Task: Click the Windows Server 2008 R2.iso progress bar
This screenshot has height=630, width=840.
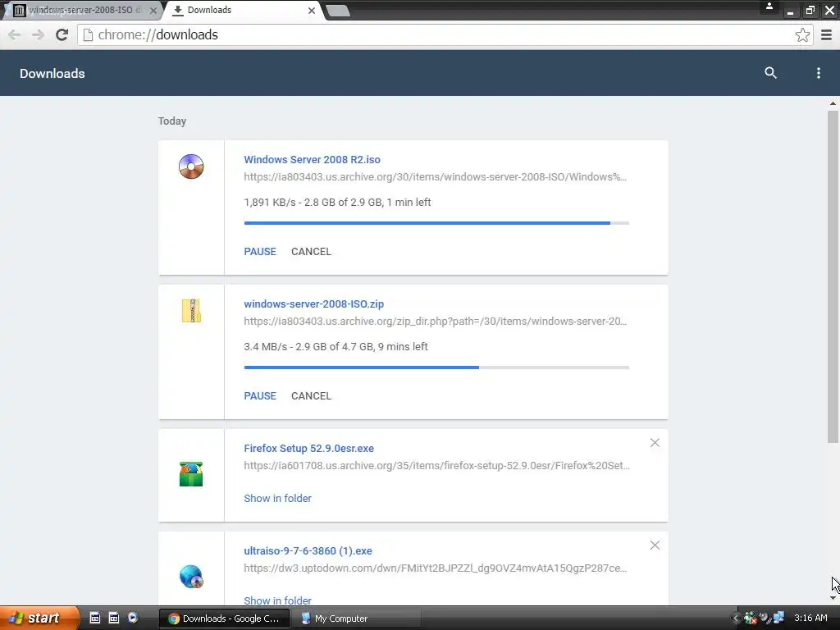Action: (436, 223)
